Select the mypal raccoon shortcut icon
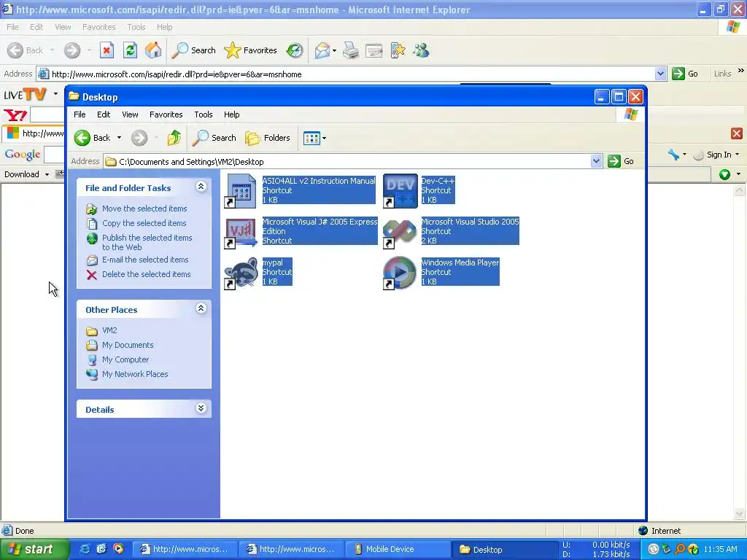Image resolution: width=747 pixels, height=560 pixels. [241, 273]
